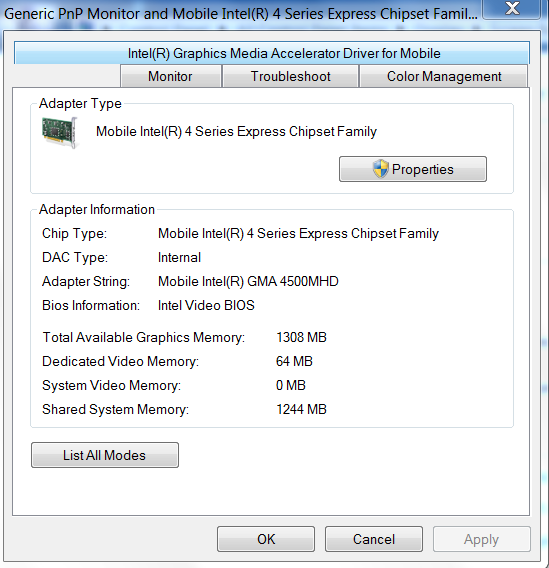Image resolution: width=549 pixels, height=568 pixels.
Task: Click the Apply button
Action: click(x=482, y=539)
